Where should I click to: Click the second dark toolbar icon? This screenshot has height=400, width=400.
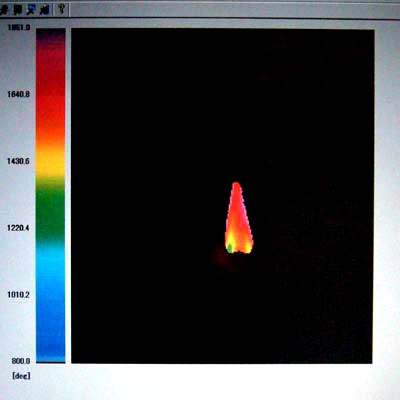pyautogui.click(x=18, y=10)
